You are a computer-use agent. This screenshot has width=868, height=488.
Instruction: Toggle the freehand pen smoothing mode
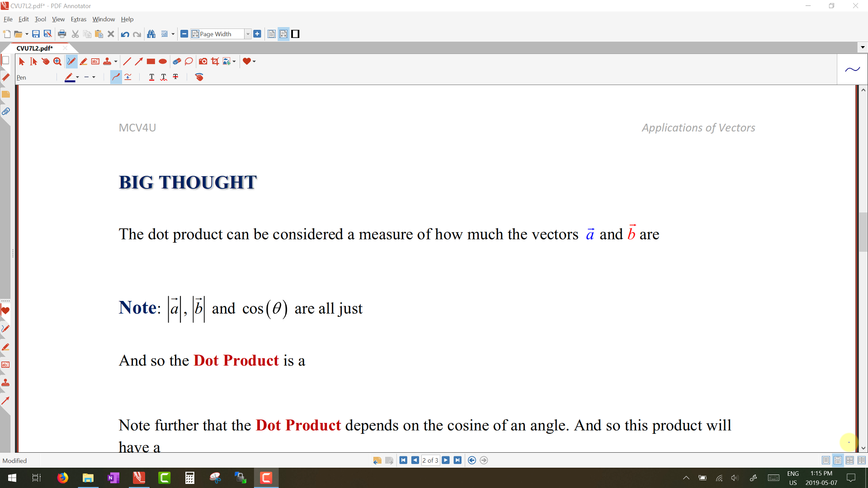click(116, 77)
